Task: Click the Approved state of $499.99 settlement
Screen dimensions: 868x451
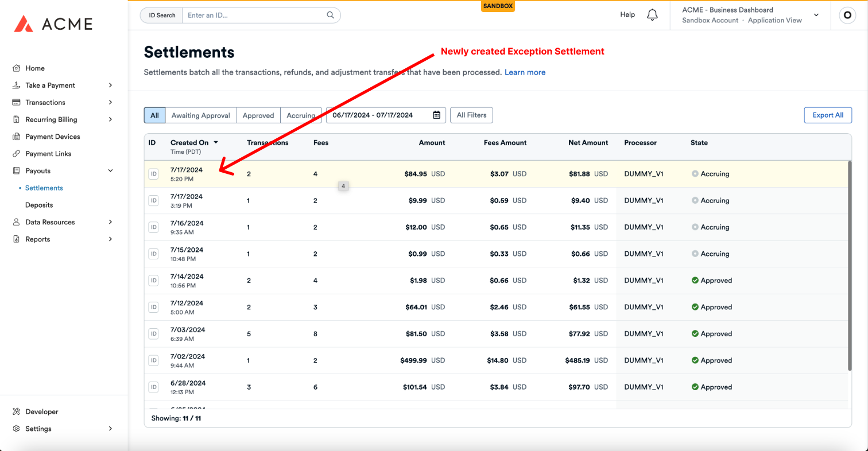Action: (x=712, y=360)
